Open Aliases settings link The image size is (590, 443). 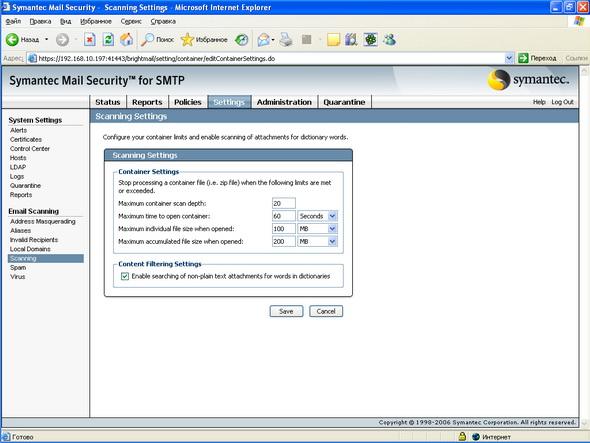point(20,230)
